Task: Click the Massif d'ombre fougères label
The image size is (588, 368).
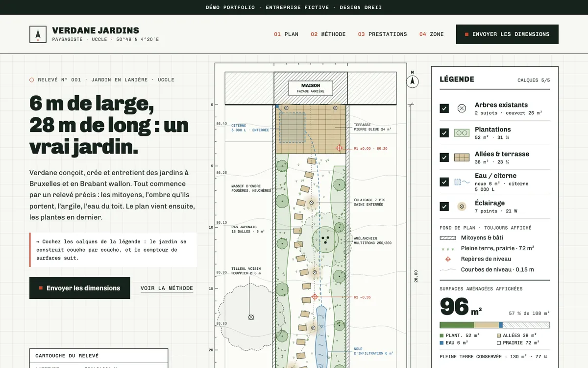Action: pos(251,188)
